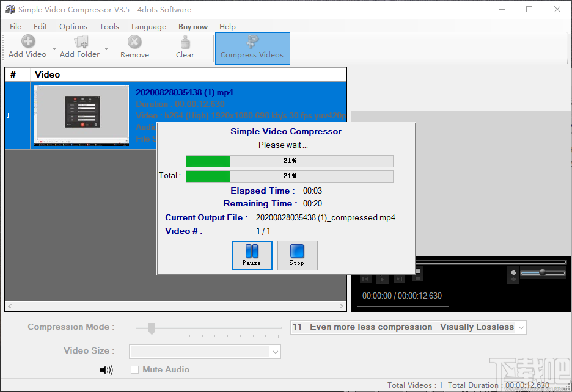Click the speaker volume icon
The width and height of the screenshot is (572, 392).
(107, 369)
